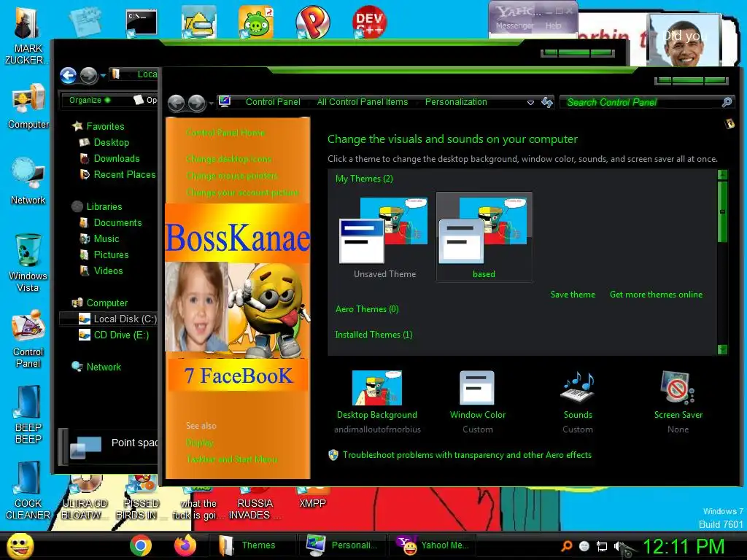Image resolution: width=747 pixels, height=560 pixels.
Task: Open the RUSSIA INVADES desktop icon
Action: [255, 504]
